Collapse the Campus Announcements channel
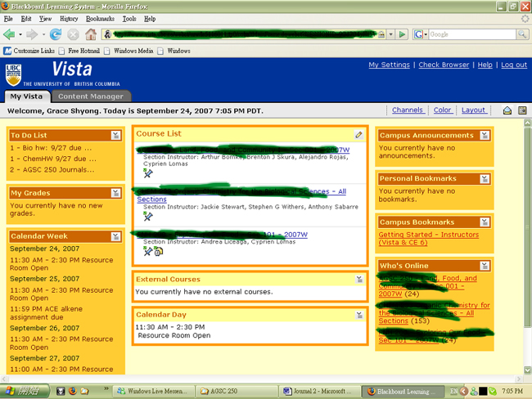The width and height of the screenshot is (532, 399). point(485,135)
